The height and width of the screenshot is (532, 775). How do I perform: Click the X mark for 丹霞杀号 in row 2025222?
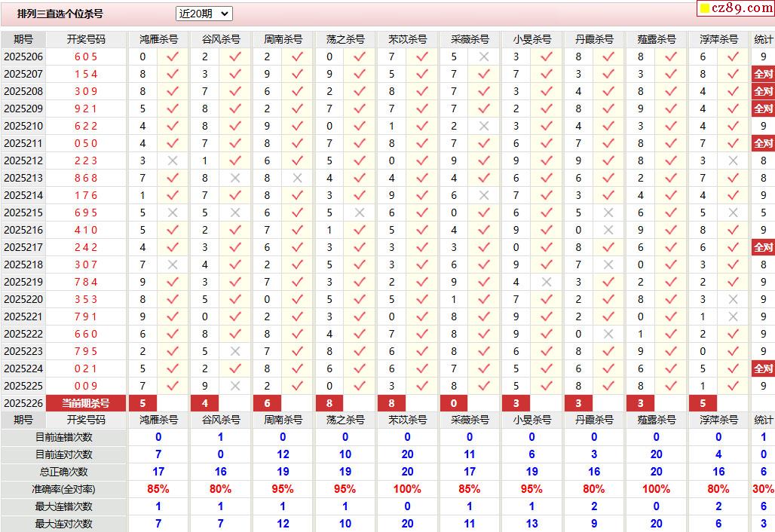(x=608, y=334)
